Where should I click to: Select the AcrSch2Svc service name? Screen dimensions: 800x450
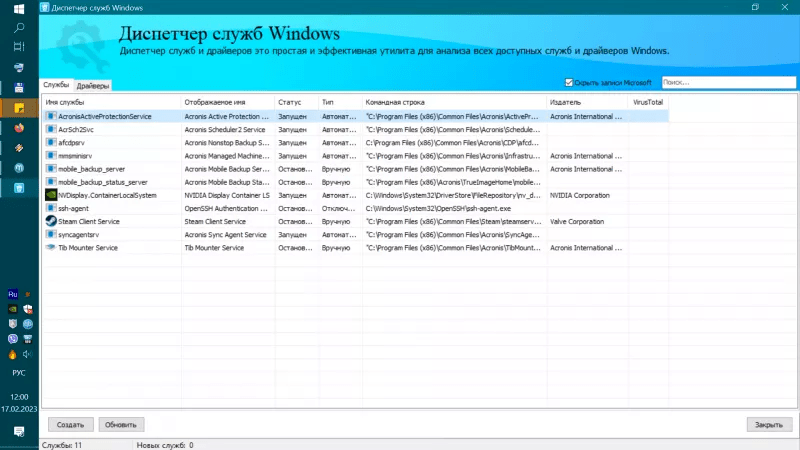(x=76, y=130)
